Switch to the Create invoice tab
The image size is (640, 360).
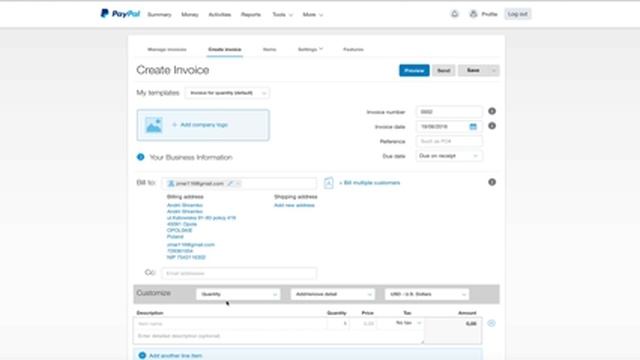224,49
